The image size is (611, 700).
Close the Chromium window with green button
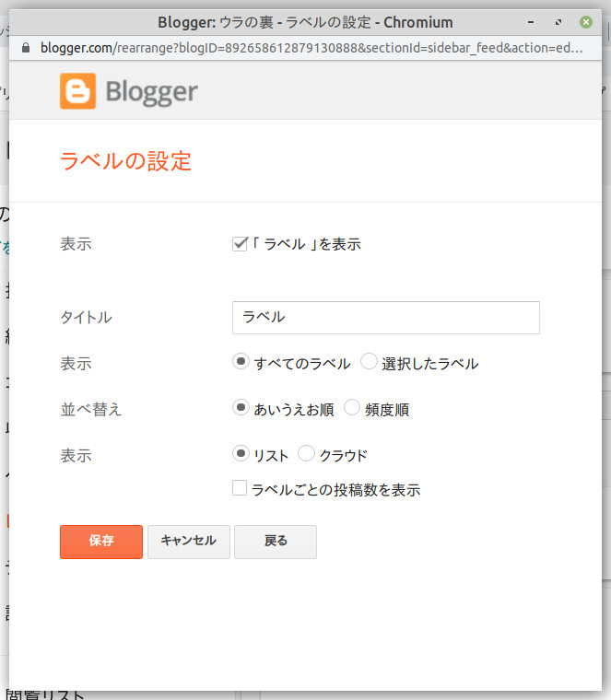(586, 22)
